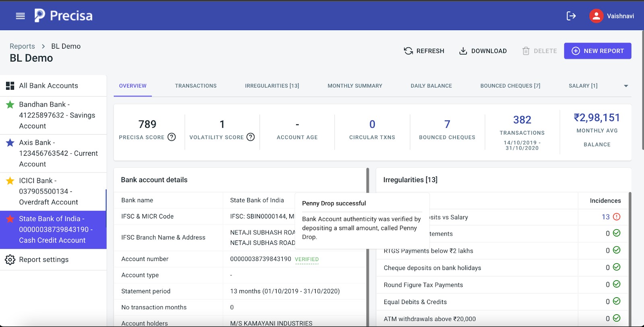
Task: Click the Download button
Action: click(x=483, y=51)
